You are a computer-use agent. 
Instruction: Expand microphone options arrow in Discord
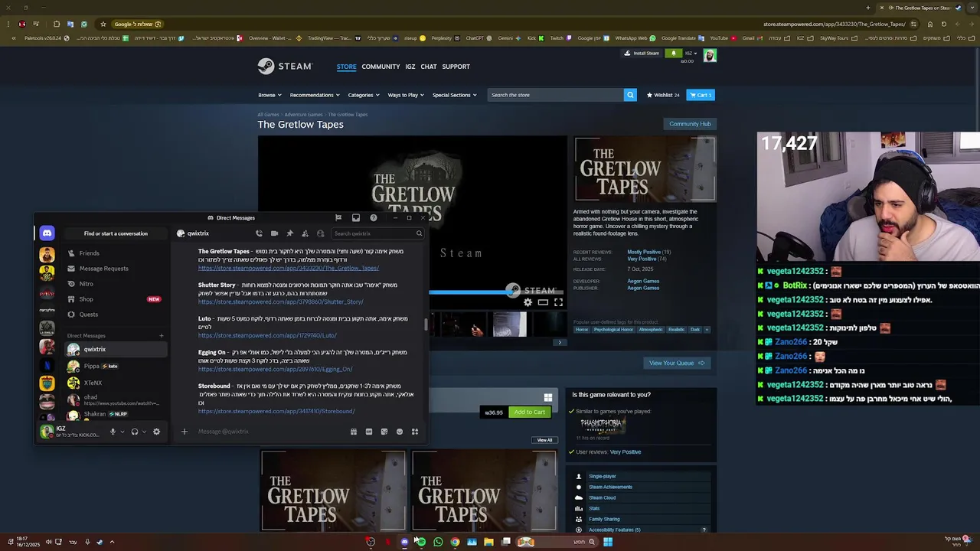(122, 432)
